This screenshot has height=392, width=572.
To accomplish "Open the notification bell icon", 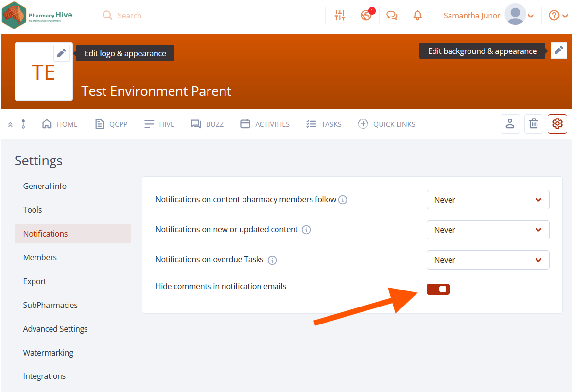I will pos(417,16).
